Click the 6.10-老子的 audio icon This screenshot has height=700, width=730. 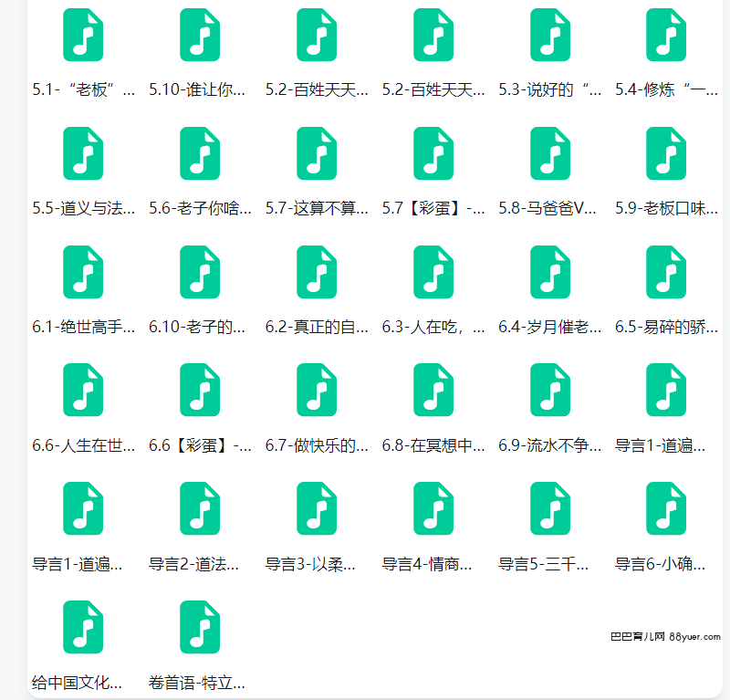(x=200, y=272)
